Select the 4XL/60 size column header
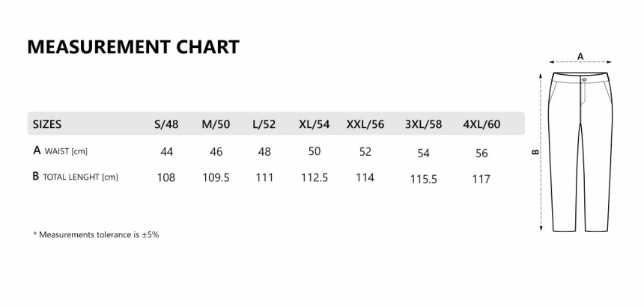The image size is (644, 307). (482, 124)
